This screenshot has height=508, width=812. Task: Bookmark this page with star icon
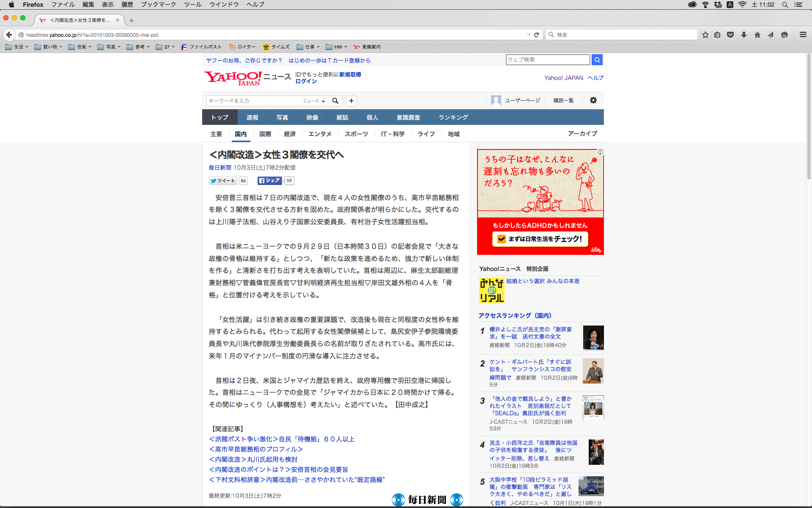point(705,35)
